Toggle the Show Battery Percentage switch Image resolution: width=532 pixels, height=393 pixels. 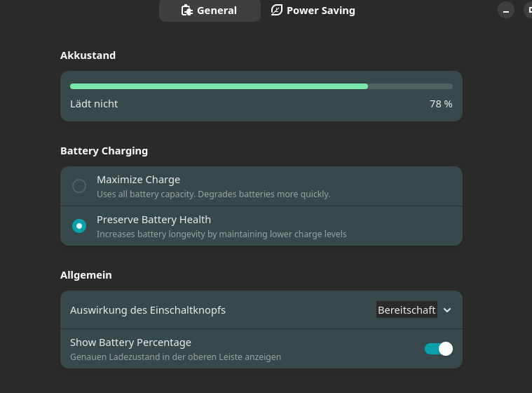pos(439,349)
